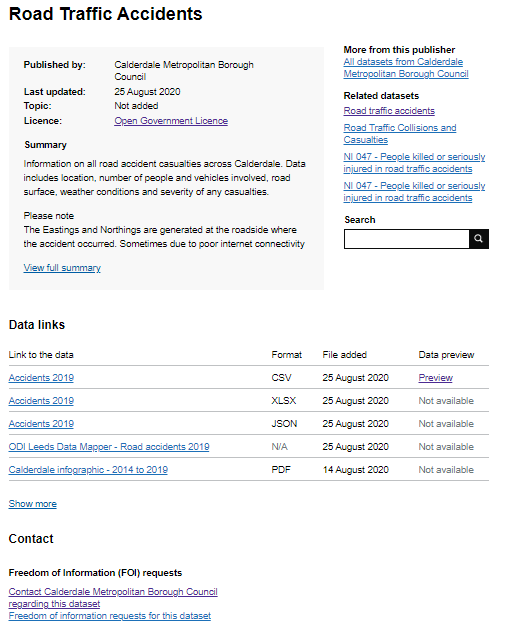
Task: Open second NI 047 People killed link
Action: coord(414,192)
